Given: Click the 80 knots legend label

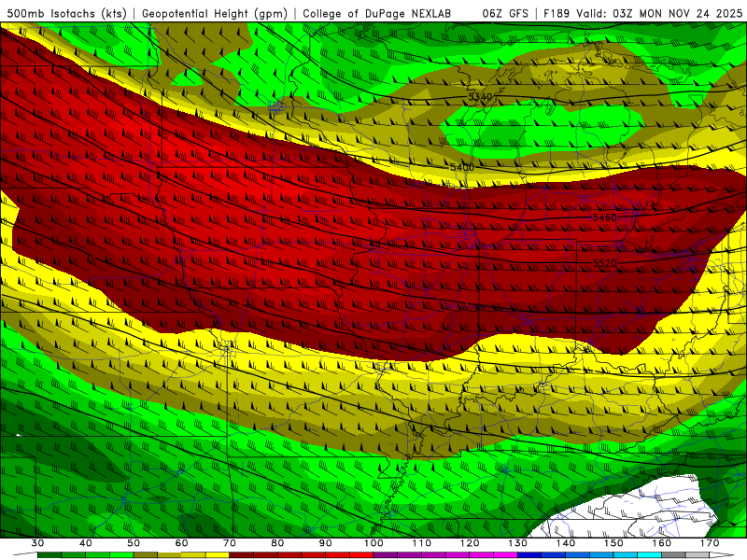Looking at the screenshot, I should (277, 543).
